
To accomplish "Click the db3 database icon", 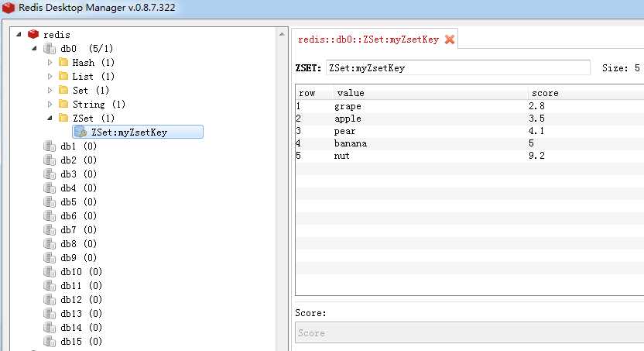I will pos(50,174).
